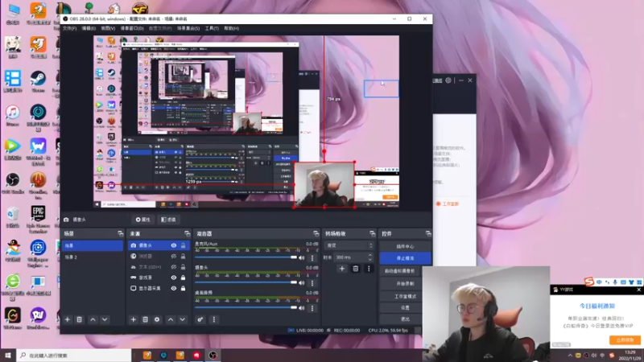Delete the selected scene with trash icon
The width and height of the screenshot is (644, 362).
79,319
